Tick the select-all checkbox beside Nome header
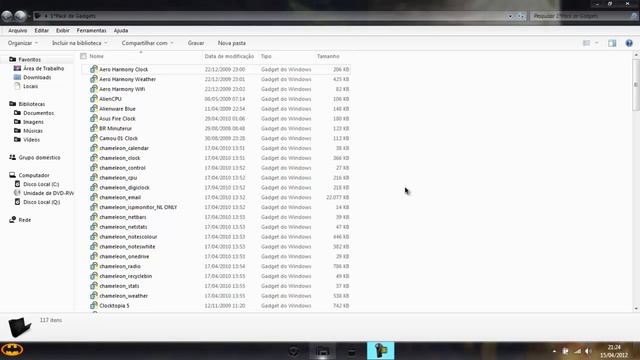Viewport: 640px width, 360px height. point(84,56)
